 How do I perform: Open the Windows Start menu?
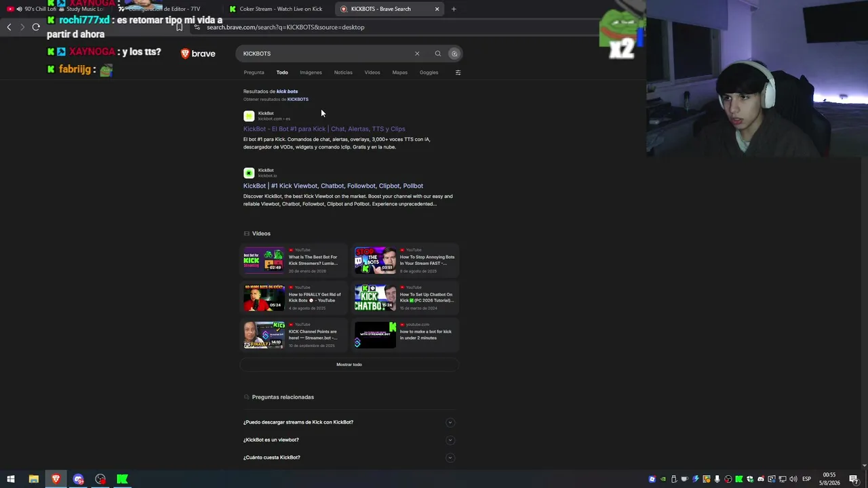11,479
